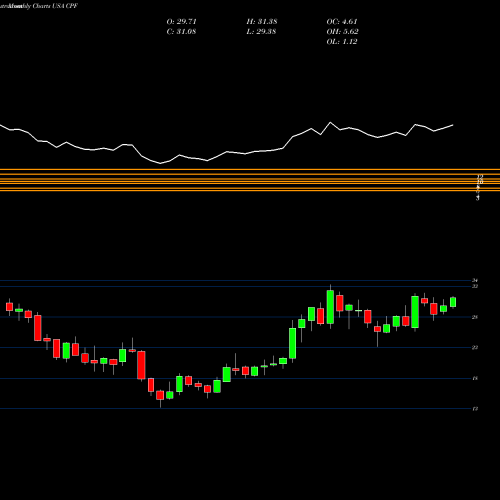
Task: Click the 34 price axis label
Action: [x=475, y=280]
